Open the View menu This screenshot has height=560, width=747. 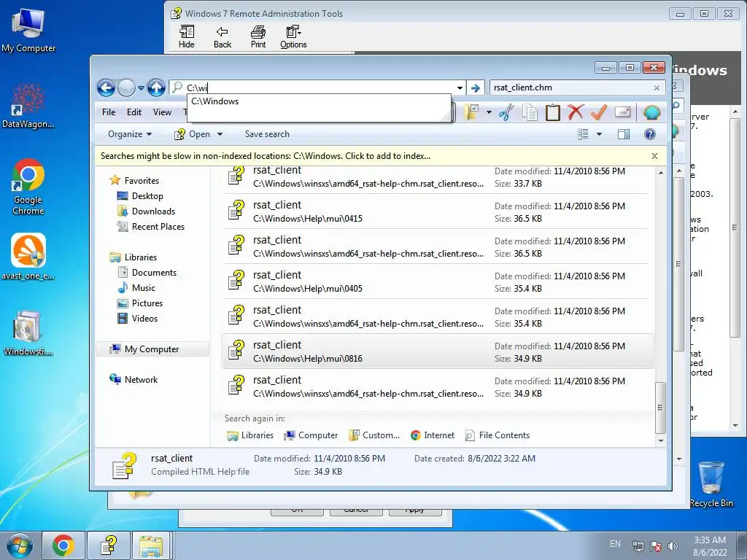tap(162, 112)
